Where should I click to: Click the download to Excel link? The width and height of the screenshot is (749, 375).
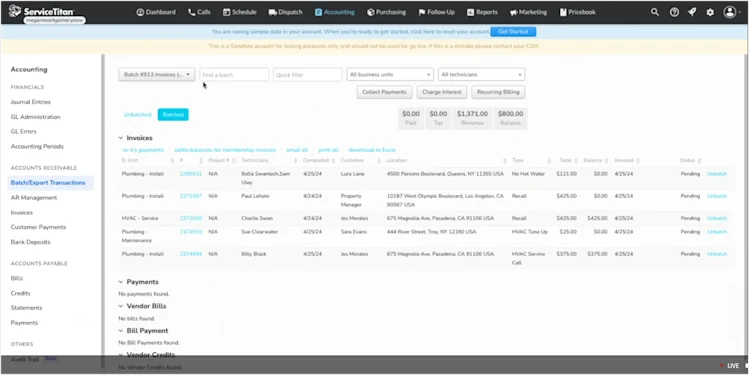[x=372, y=150]
